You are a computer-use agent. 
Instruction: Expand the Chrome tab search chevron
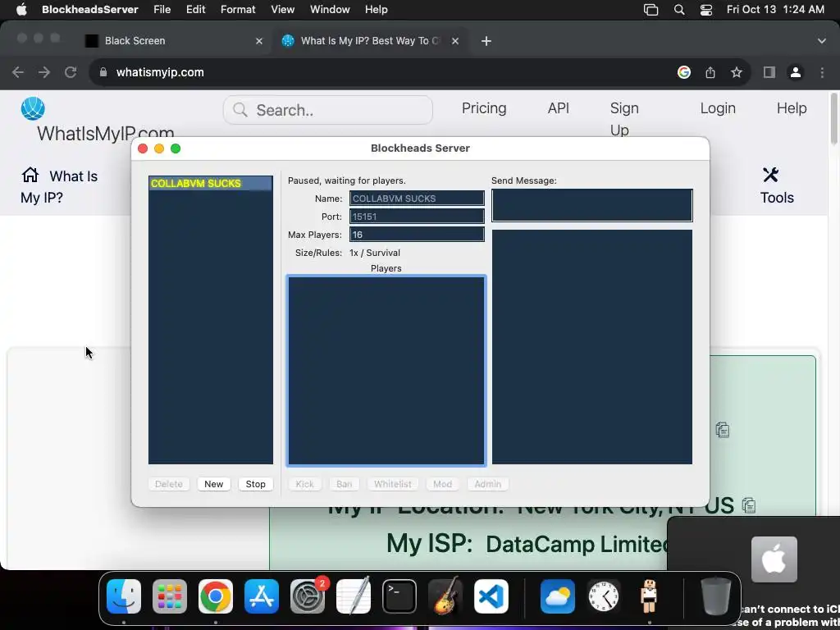[x=822, y=41]
